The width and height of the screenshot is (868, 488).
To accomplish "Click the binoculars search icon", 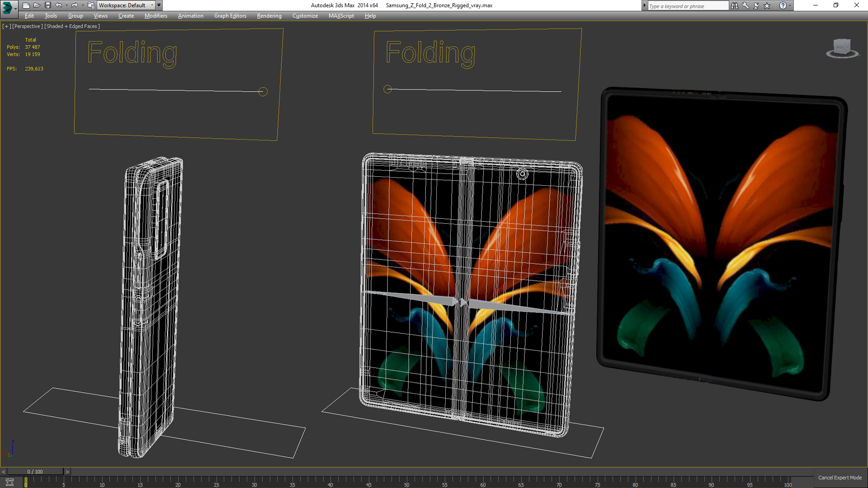I will pyautogui.click(x=735, y=5).
